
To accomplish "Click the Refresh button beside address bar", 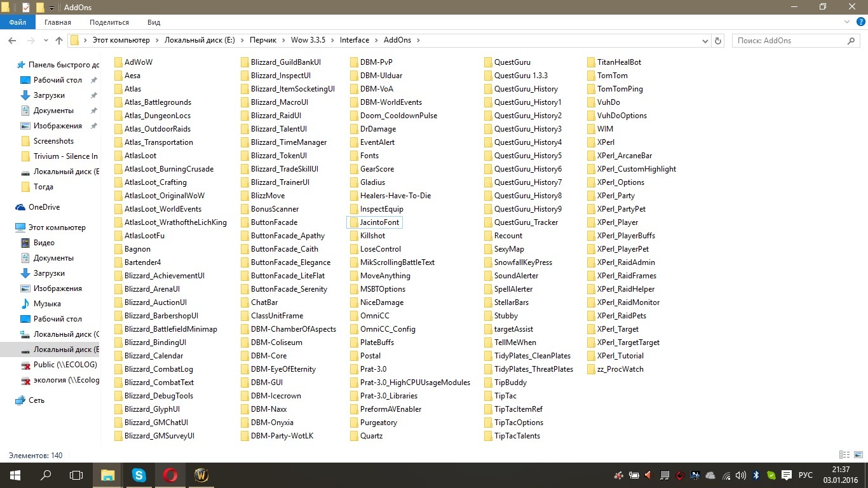I will point(719,41).
